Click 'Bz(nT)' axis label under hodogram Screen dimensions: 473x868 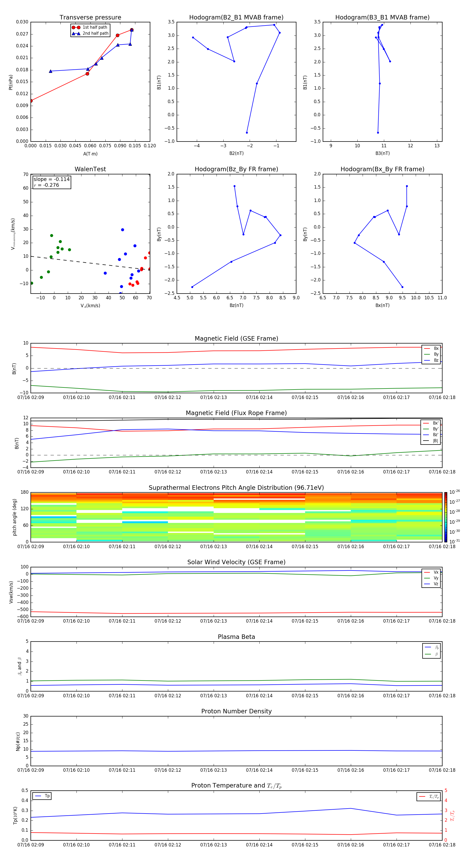tap(236, 306)
